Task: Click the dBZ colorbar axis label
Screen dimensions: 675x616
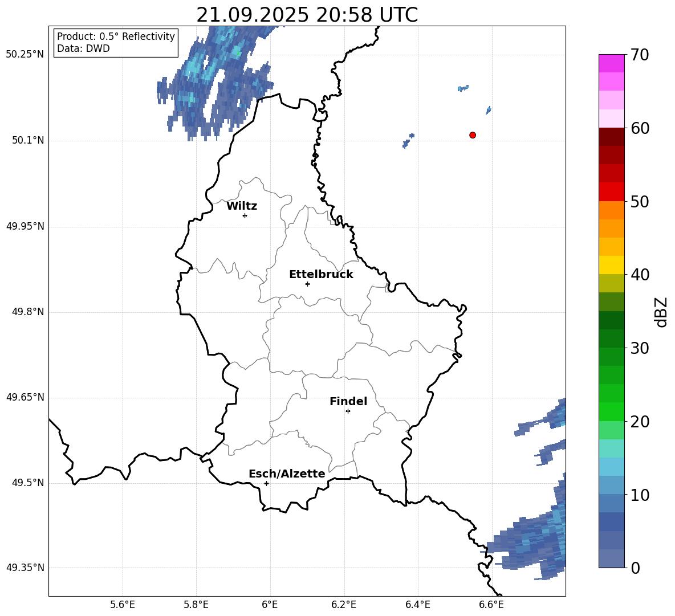Action: click(x=661, y=312)
